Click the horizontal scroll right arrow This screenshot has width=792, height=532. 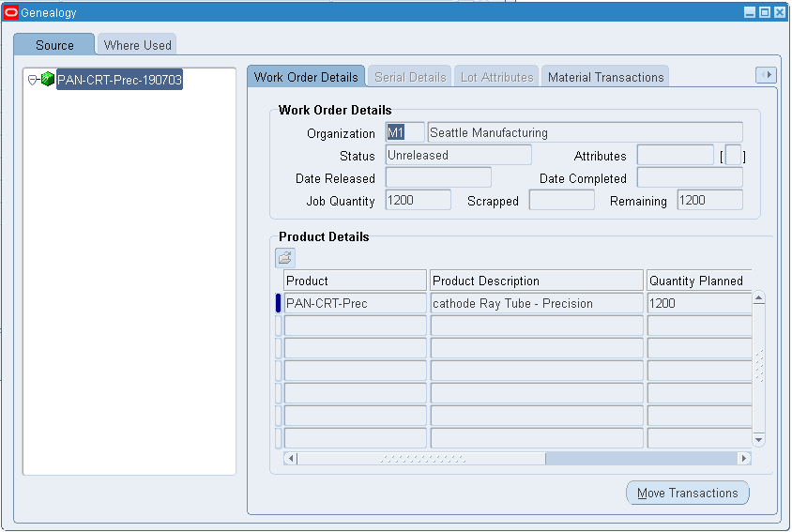pyautogui.click(x=744, y=458)
